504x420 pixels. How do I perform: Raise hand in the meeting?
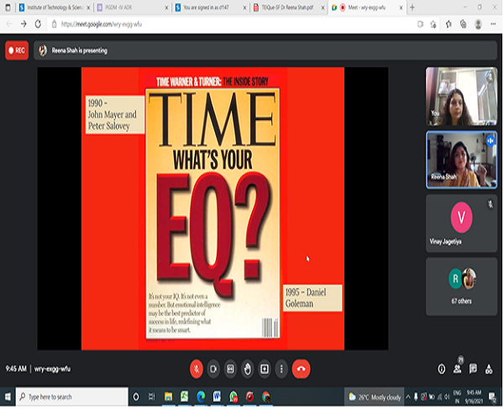point(248,369)
